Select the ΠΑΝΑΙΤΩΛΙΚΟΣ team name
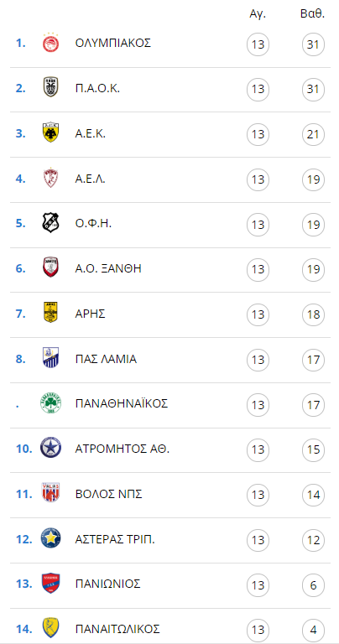Image resolution: width=339 pixels, height=644 pixels. (x=117, y=629)
